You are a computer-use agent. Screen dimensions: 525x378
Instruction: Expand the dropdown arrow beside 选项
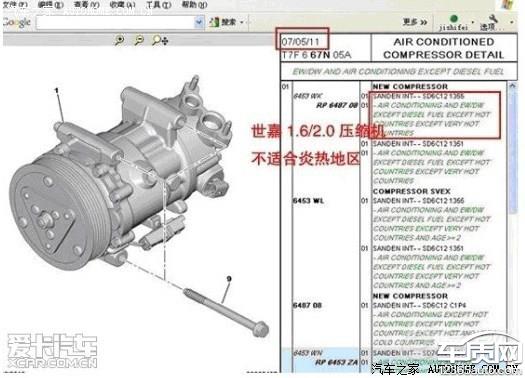512,22
